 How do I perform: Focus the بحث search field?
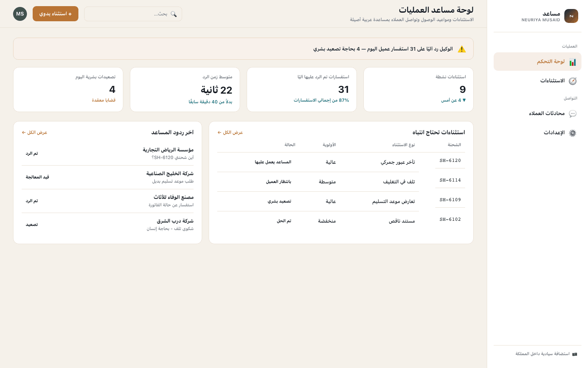[x=133, y=14]
